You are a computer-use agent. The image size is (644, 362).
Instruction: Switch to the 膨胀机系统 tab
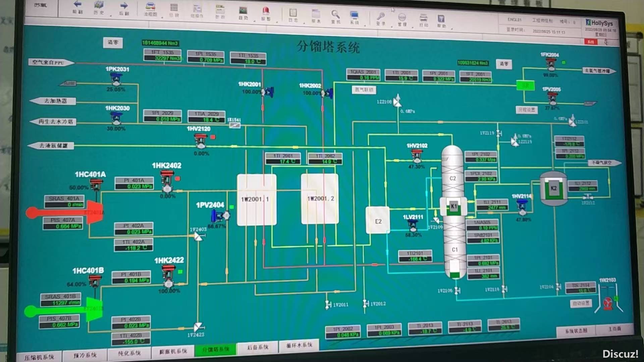(173, 351)
